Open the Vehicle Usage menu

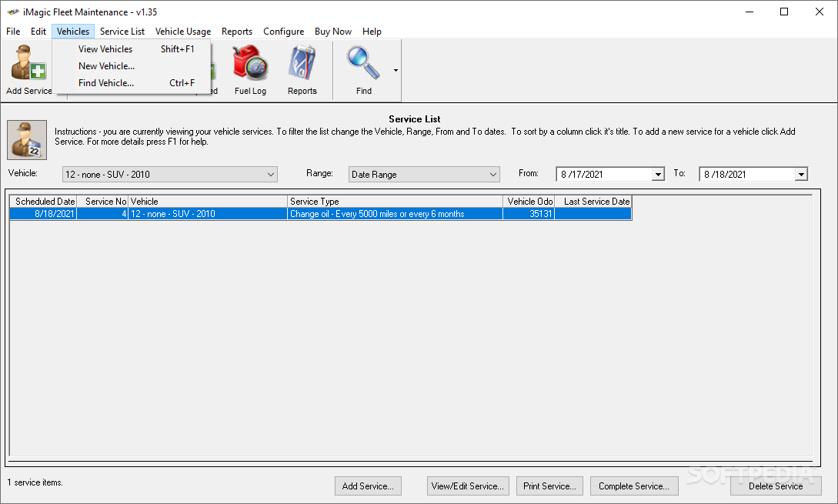(x=183, y=32)
